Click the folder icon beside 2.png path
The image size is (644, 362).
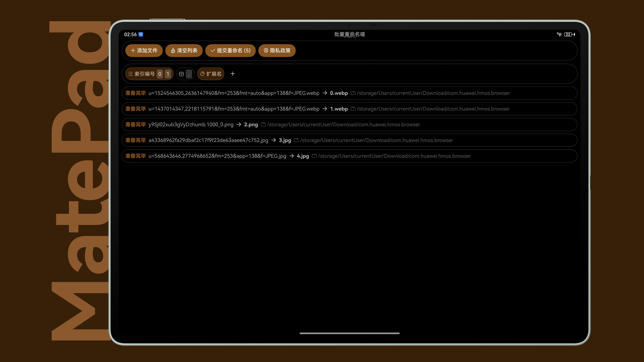pos(263,124)
